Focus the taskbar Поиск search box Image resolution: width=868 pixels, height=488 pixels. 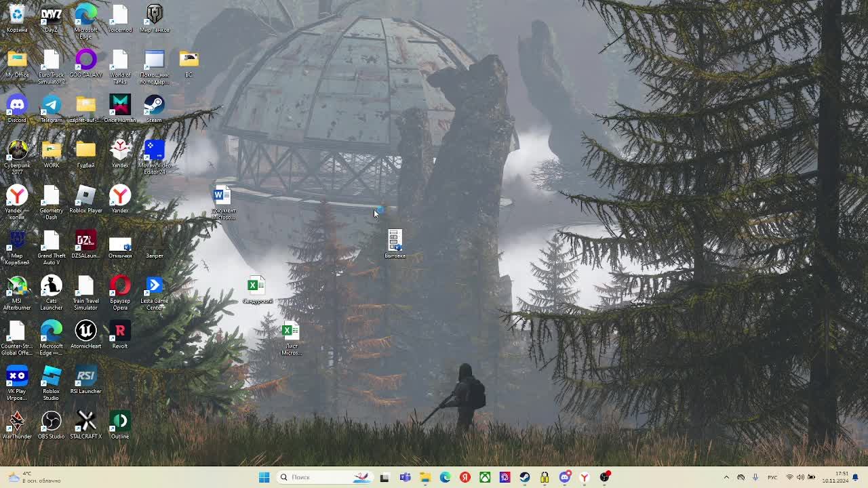coord(325,477)
